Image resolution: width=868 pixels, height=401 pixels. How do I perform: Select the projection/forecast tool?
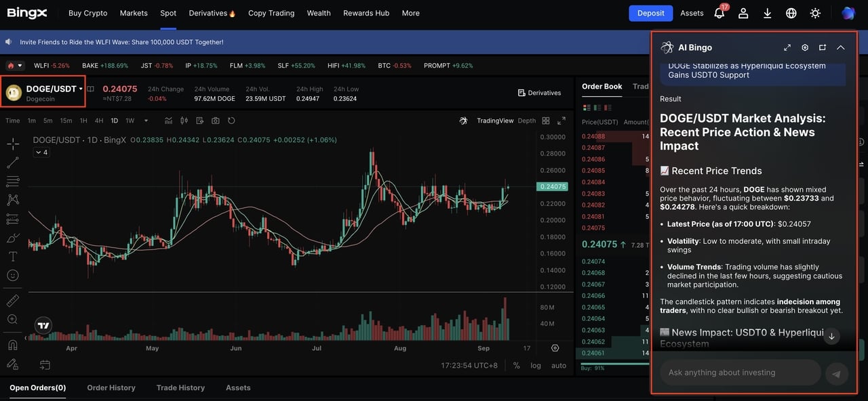pyautogui.click(x=12, y=219)
